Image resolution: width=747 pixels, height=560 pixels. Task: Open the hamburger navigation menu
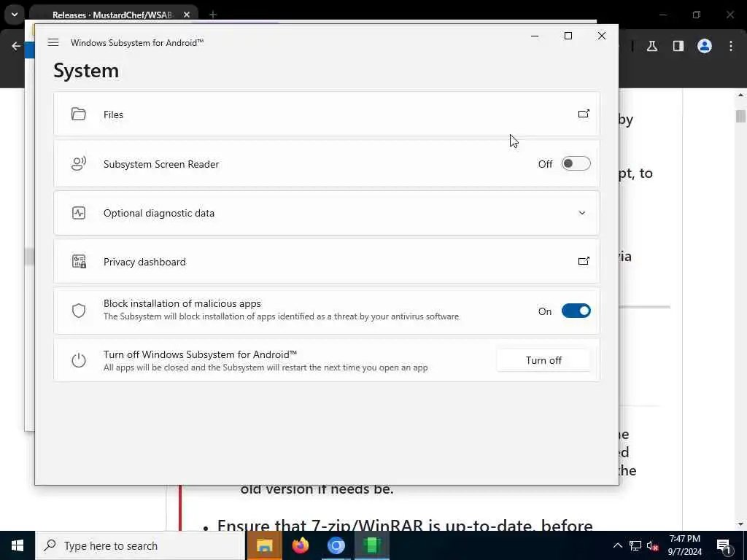coord(53,42)
